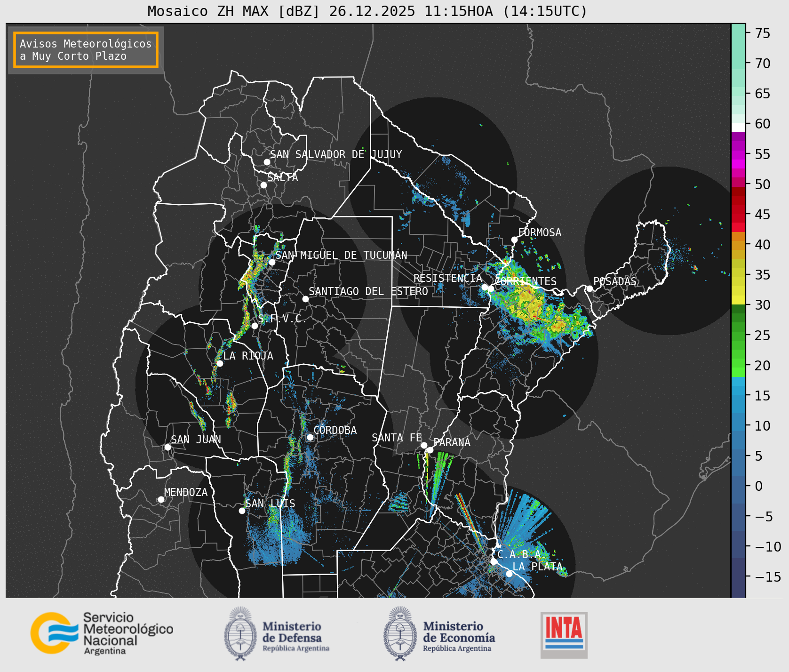Click the San Luis city marker

(242, 511)
